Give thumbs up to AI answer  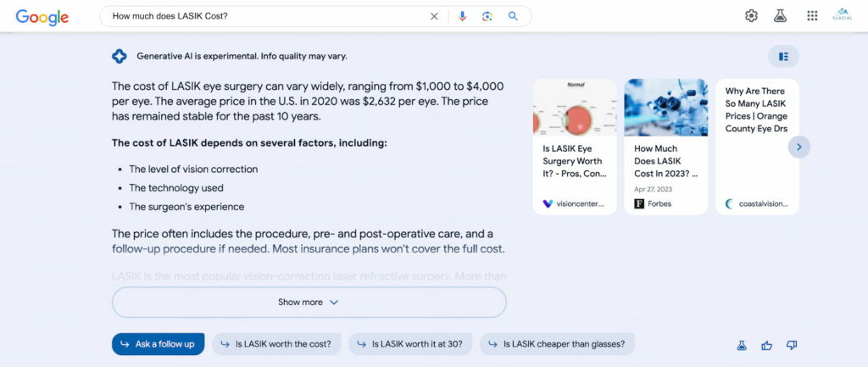[766, 346]
